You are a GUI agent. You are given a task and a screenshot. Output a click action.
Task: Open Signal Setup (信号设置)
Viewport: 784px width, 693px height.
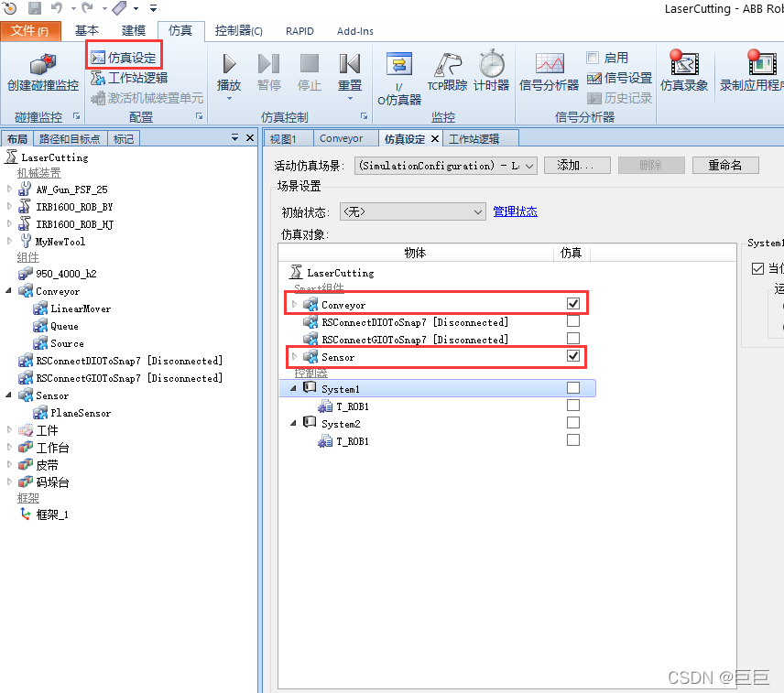[x=619, y=78]
